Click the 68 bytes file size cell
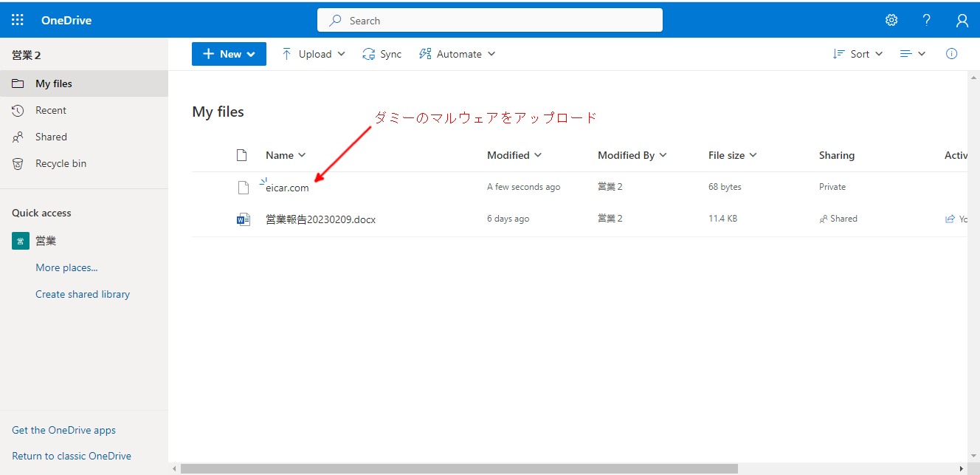This screenshot has height=475, width=980. 725,187
